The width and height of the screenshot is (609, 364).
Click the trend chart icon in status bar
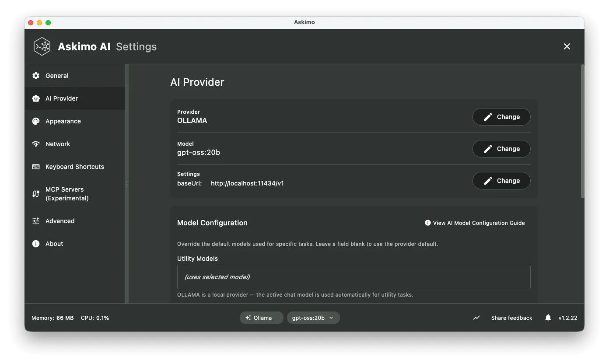(x=476, y=318)
